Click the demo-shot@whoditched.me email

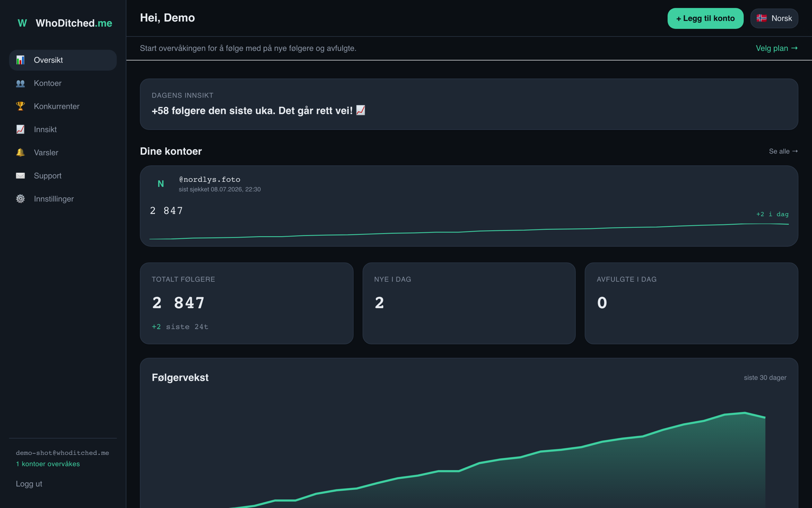coord(62,453)
